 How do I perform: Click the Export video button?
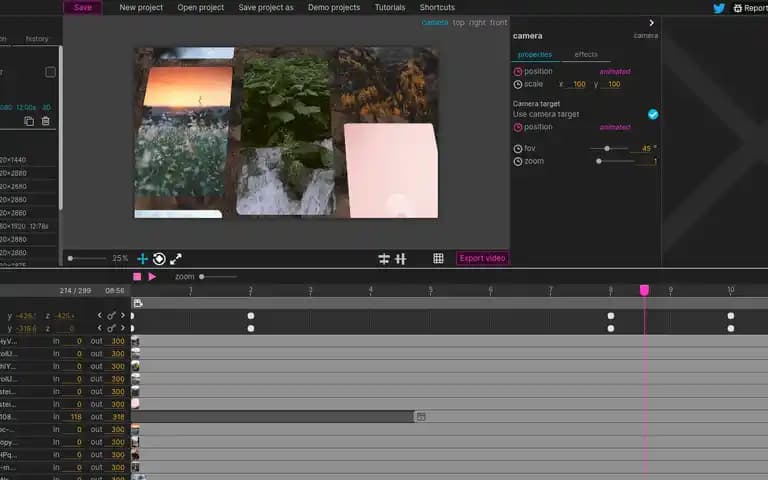coord(482,258)
